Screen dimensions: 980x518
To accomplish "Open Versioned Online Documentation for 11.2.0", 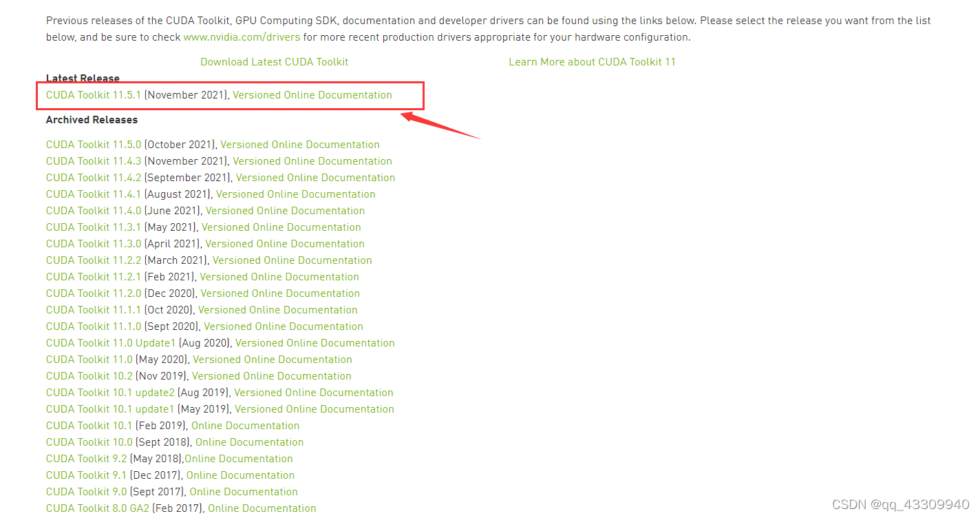I will pos(280,293).
